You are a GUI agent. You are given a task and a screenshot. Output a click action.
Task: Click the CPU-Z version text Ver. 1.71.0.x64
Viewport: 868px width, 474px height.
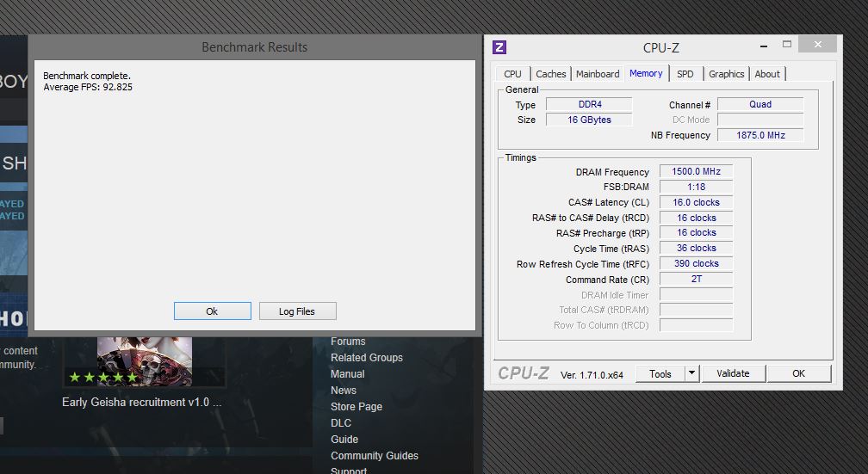592,375
